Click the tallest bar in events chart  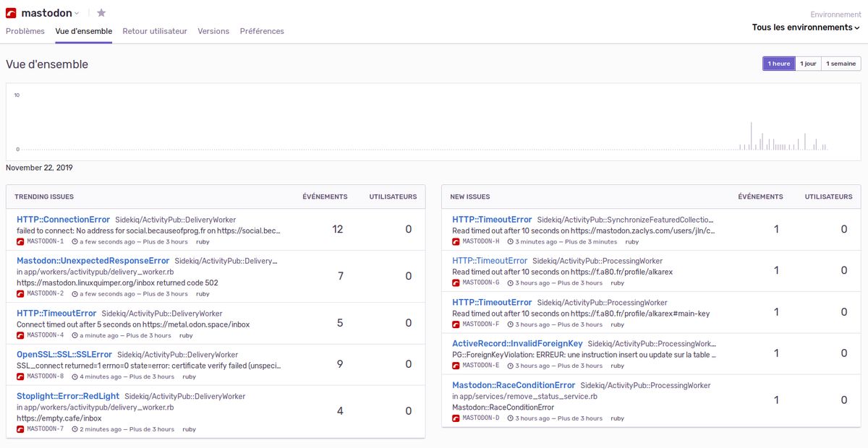751,136
